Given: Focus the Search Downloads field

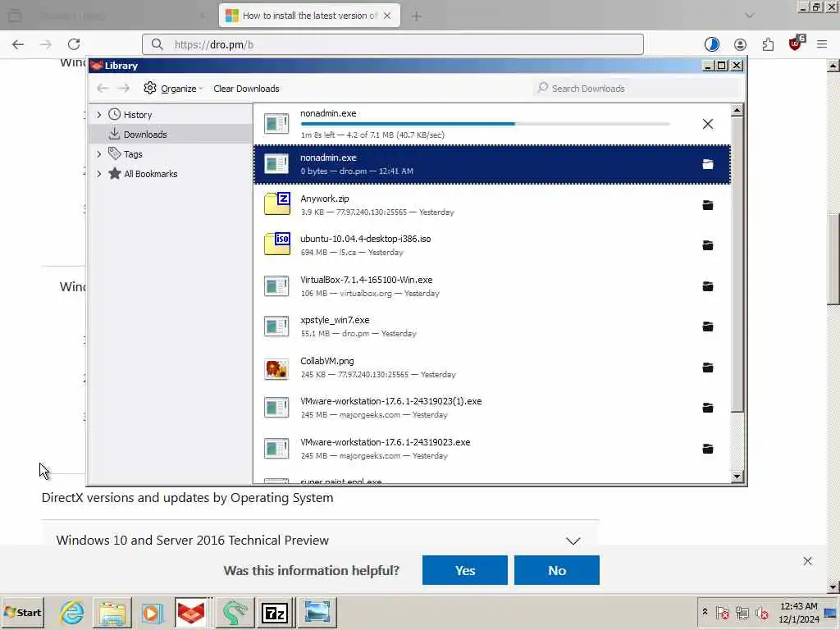Looking at the screenshot, I should [x=637, y=89].
